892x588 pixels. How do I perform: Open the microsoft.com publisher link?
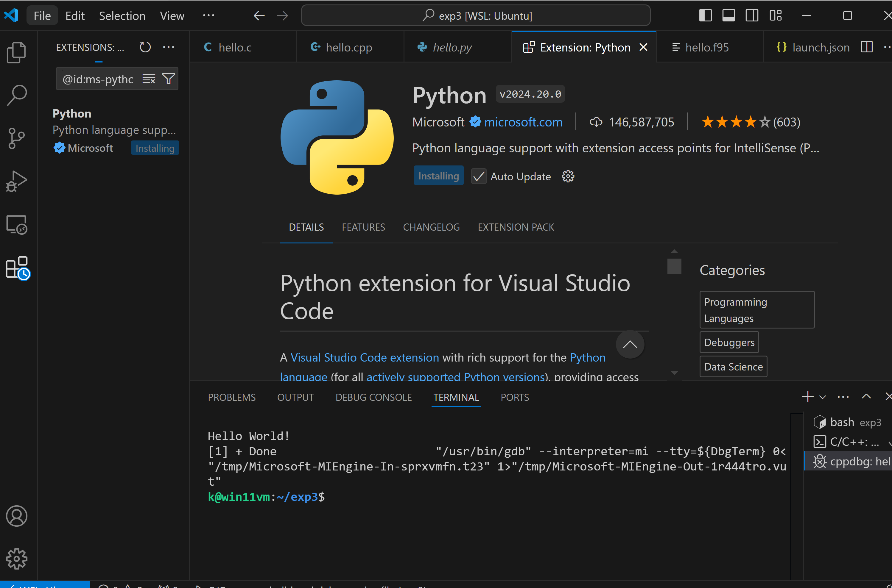(523, 122)
